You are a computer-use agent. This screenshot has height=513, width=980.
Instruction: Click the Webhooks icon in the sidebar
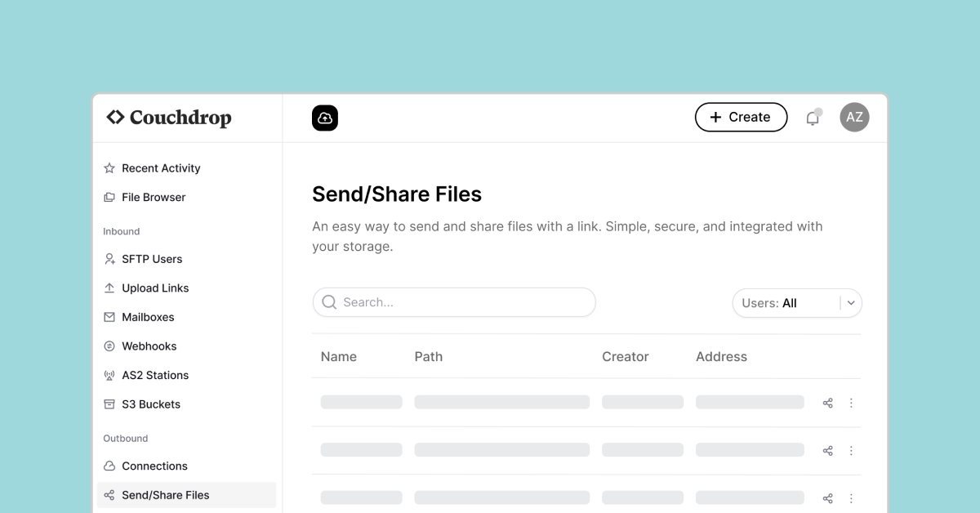click(x=109, y=346)
